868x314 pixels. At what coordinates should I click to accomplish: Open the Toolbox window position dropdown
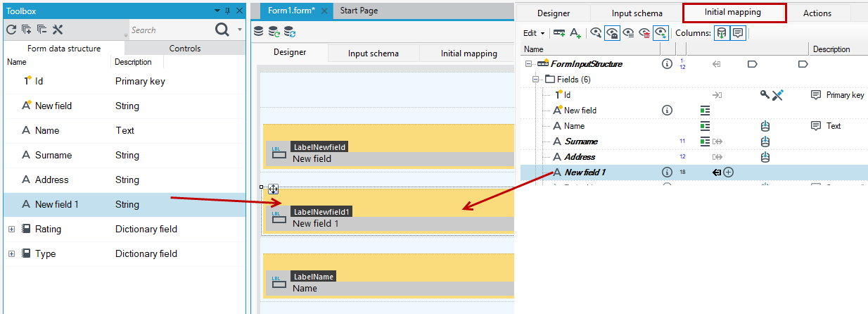click(217, 11)
